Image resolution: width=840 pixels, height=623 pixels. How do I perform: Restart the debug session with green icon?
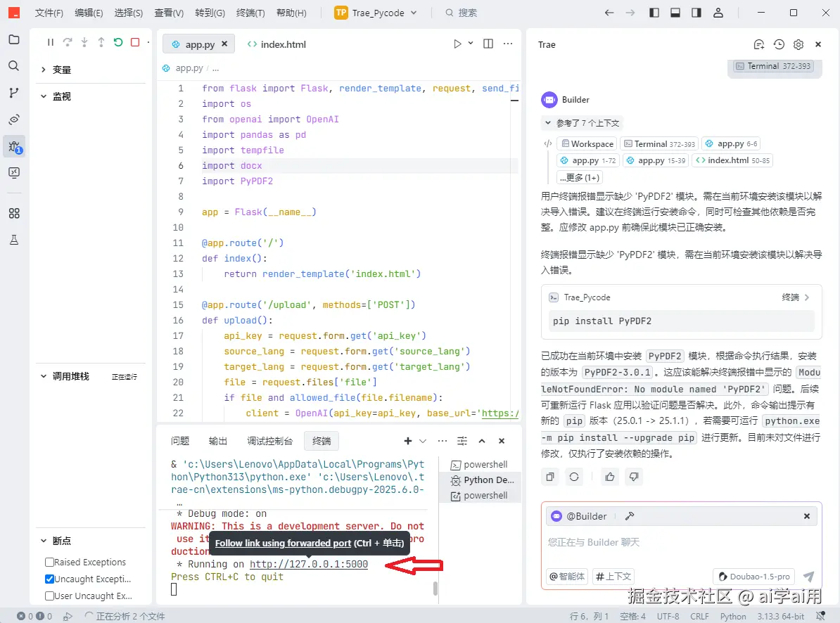pos(118,42)
